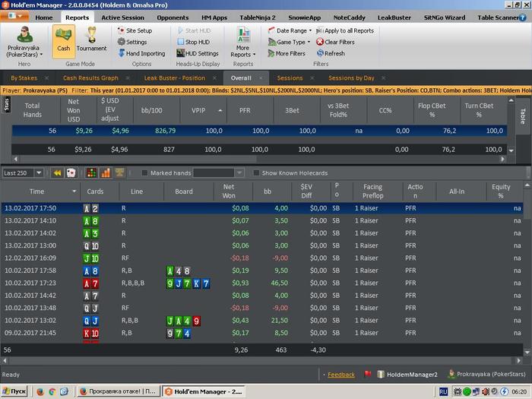Switch to Active Session tab
The image size is (532, 399).
(122, 17)
